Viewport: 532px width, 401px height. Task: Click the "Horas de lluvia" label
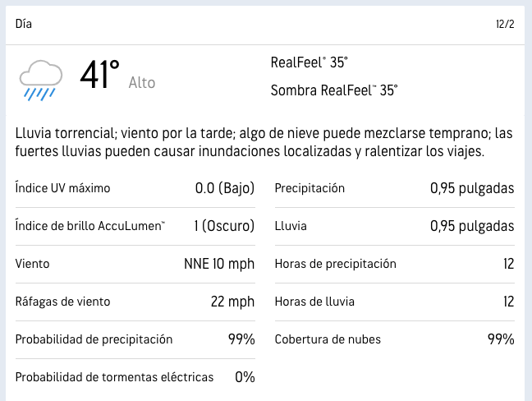point(314,302)
